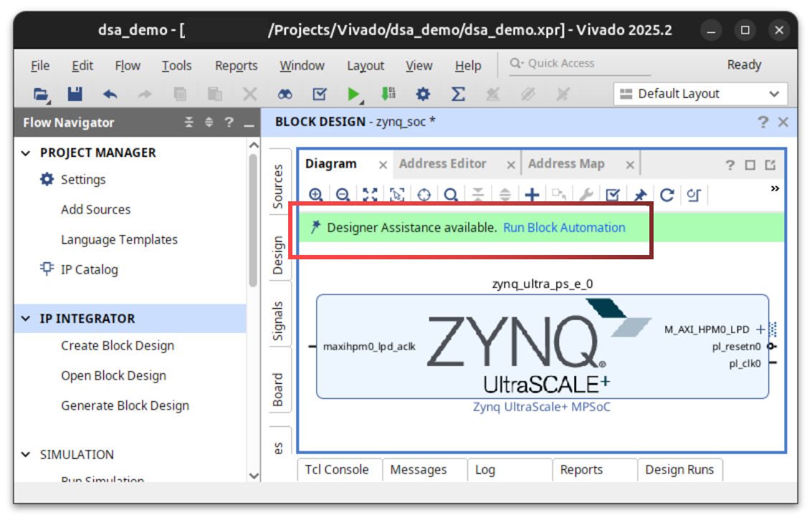
Task: Click the green Run arrow in main toolbar
Action: [x=353, y=94]
